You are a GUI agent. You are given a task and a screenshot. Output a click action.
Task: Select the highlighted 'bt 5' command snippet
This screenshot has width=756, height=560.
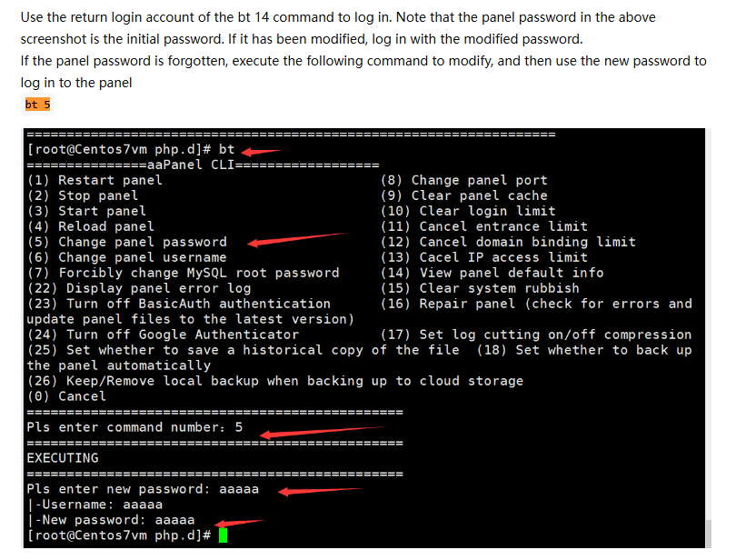coord(38,105)
